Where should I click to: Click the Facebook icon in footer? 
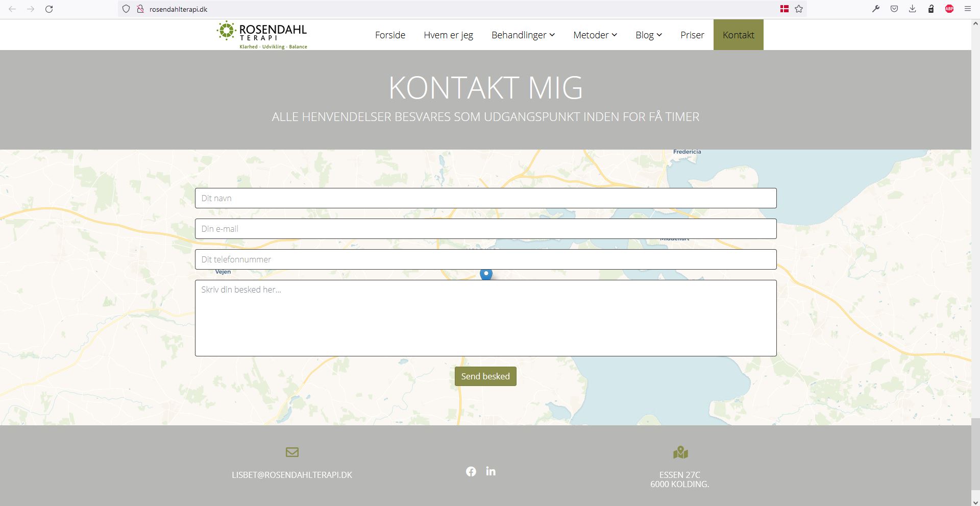pyautogui.click(x=471, y=471)
